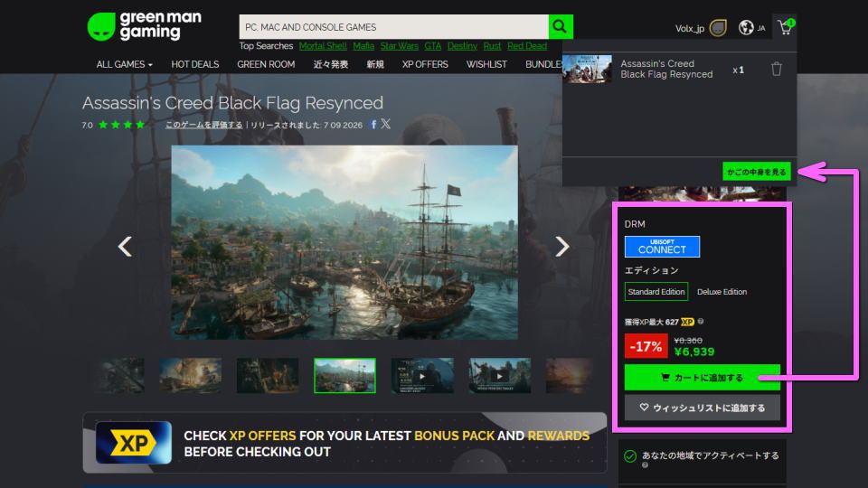This screenshot has height=488, width=868.
Task: Click the XP badge next to Volx_jp
Action: pyautogui.click(x=718, y=28)
